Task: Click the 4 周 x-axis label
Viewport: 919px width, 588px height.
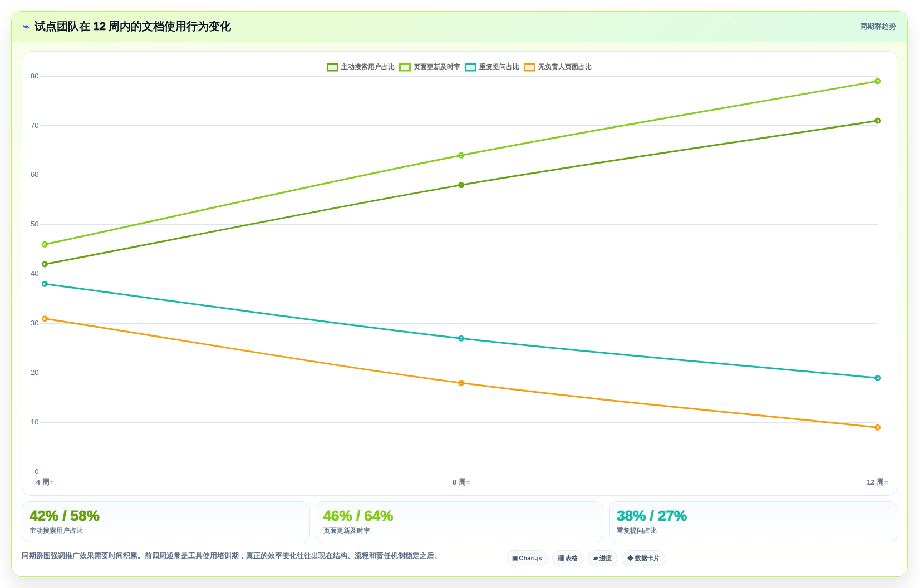Action: [45, 482]
